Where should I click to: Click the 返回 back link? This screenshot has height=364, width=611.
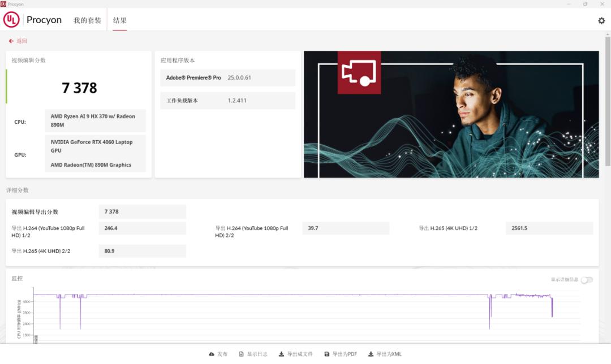[x=21, y=41]
